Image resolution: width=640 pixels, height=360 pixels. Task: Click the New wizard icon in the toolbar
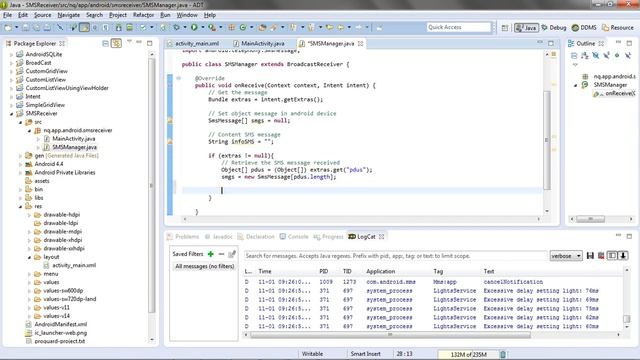(8, 27)
